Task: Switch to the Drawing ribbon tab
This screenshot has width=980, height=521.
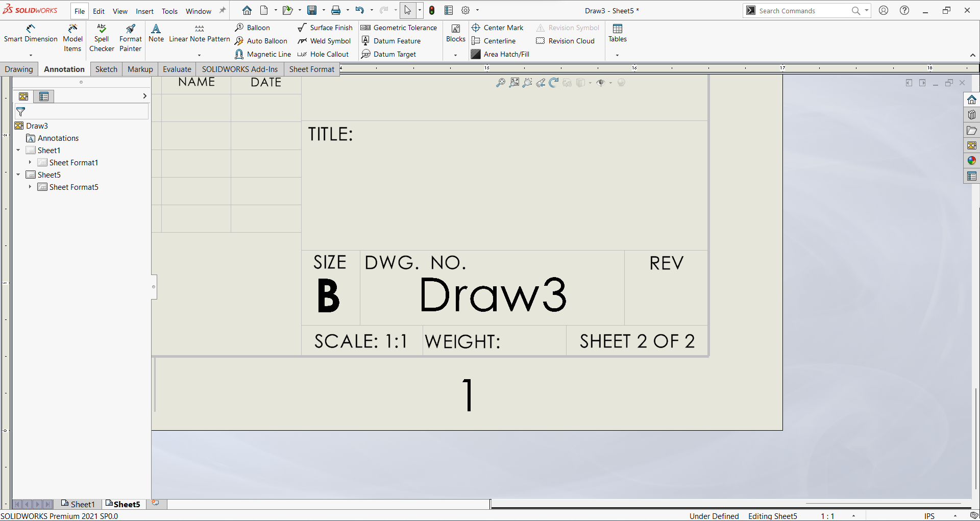Action: (x=19, y=69)
